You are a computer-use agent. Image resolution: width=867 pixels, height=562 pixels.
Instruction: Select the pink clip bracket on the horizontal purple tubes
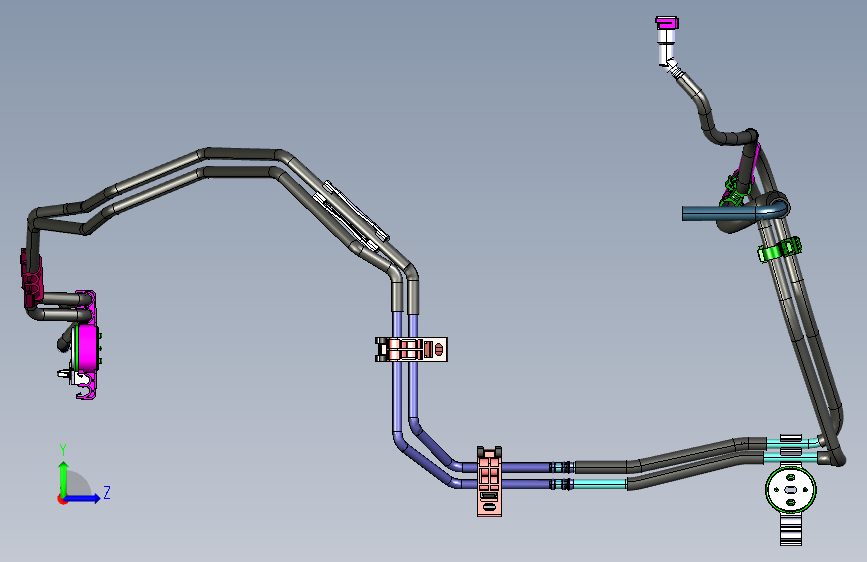[x=489, y=482]
